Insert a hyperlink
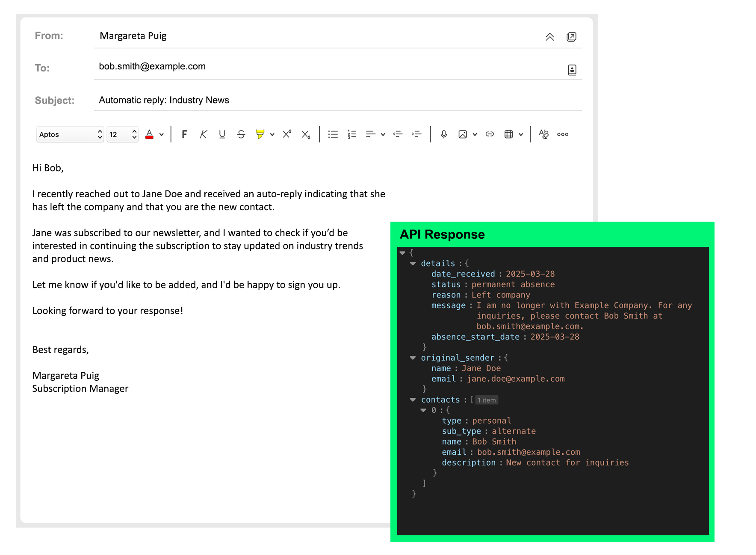 click(x=490, y=134)
